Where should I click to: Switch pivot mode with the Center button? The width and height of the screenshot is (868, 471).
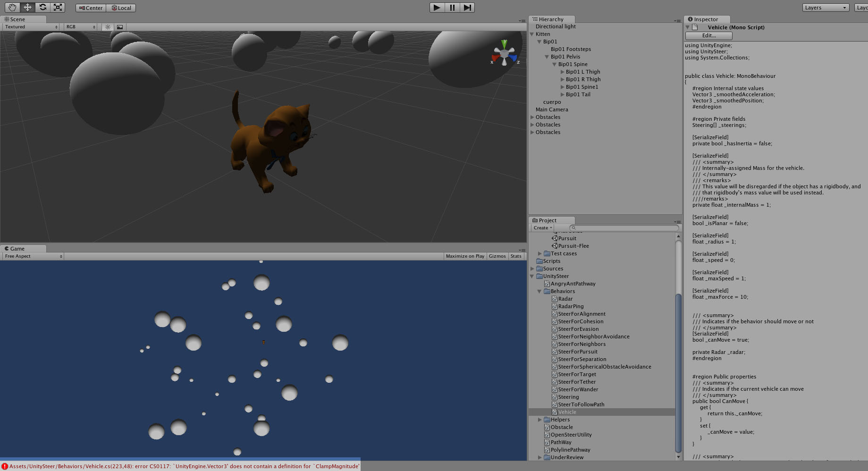[x=90, y=8]
